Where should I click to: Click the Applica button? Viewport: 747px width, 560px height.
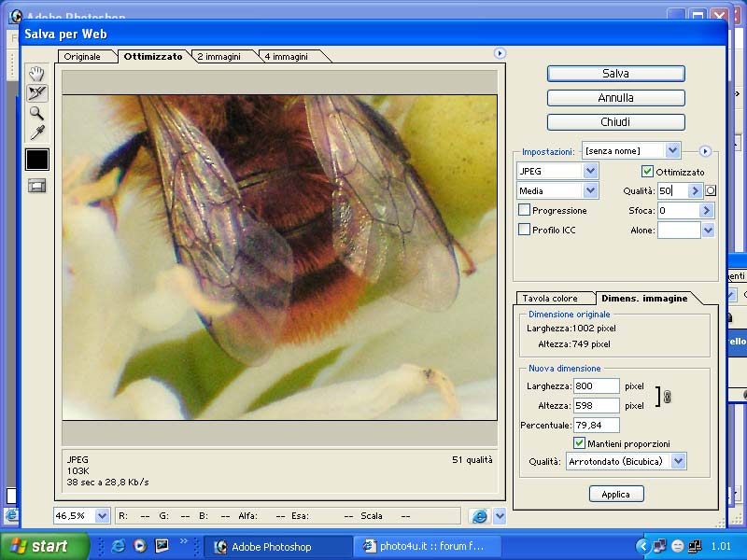[x=615, y=494]
